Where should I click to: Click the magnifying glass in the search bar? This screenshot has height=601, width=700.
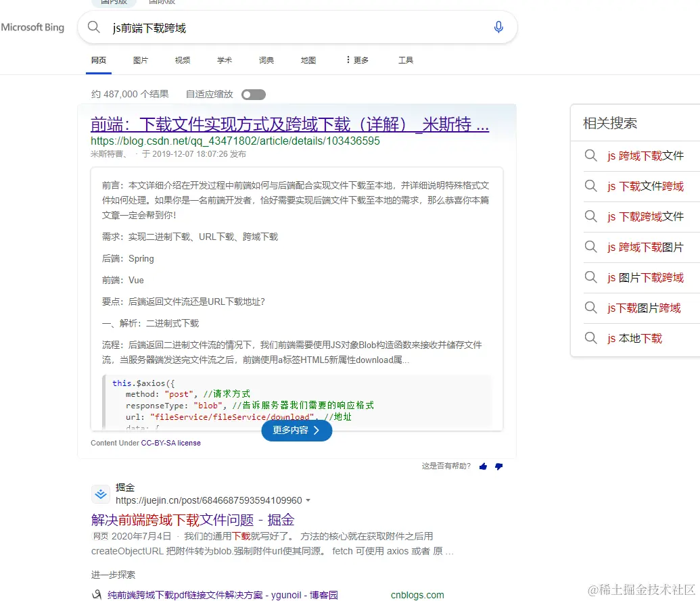[x=94, y=27]
